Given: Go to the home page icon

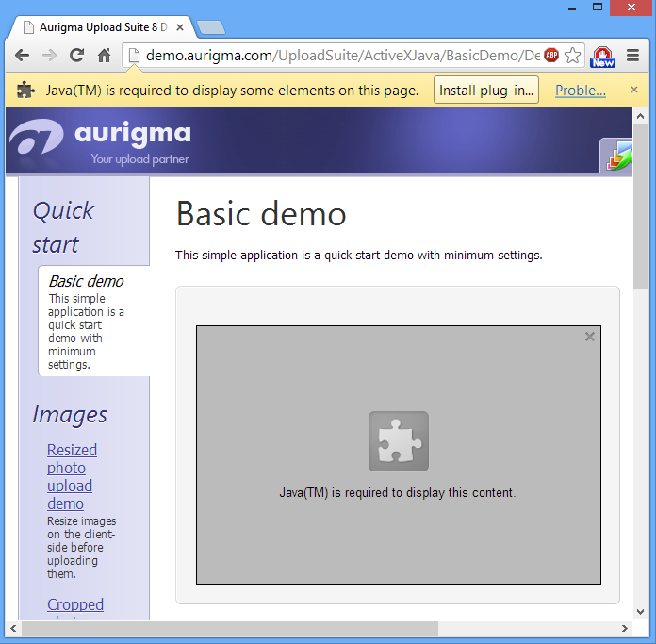Looking at the screenshot, I should (x=105, y=56).
